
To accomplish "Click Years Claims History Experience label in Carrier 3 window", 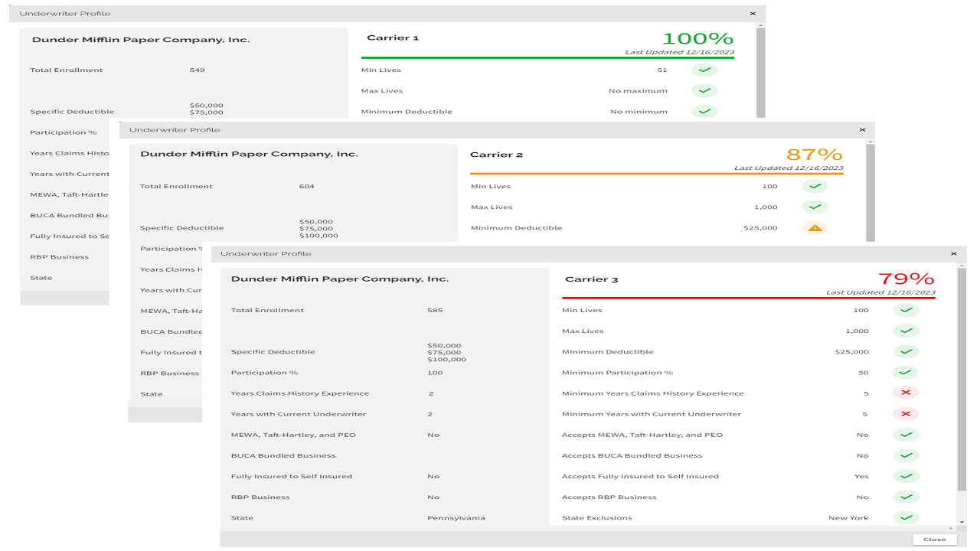I will pos(300,393).
